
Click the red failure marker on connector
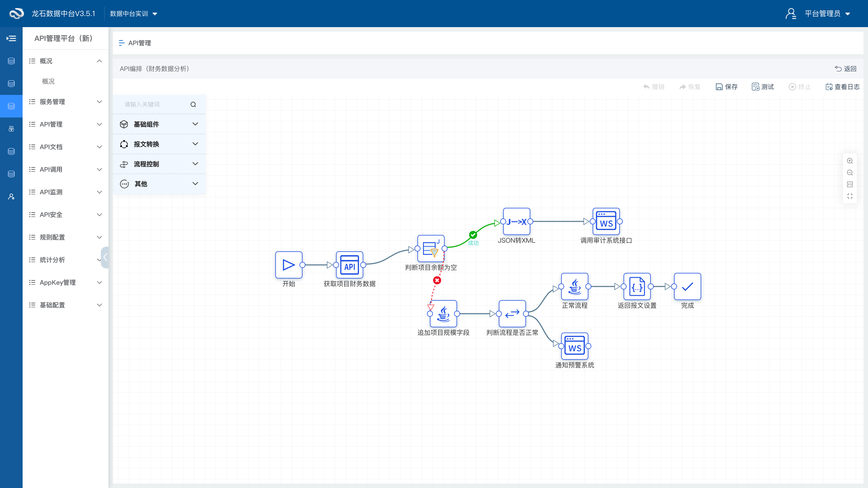click(437, 280)
